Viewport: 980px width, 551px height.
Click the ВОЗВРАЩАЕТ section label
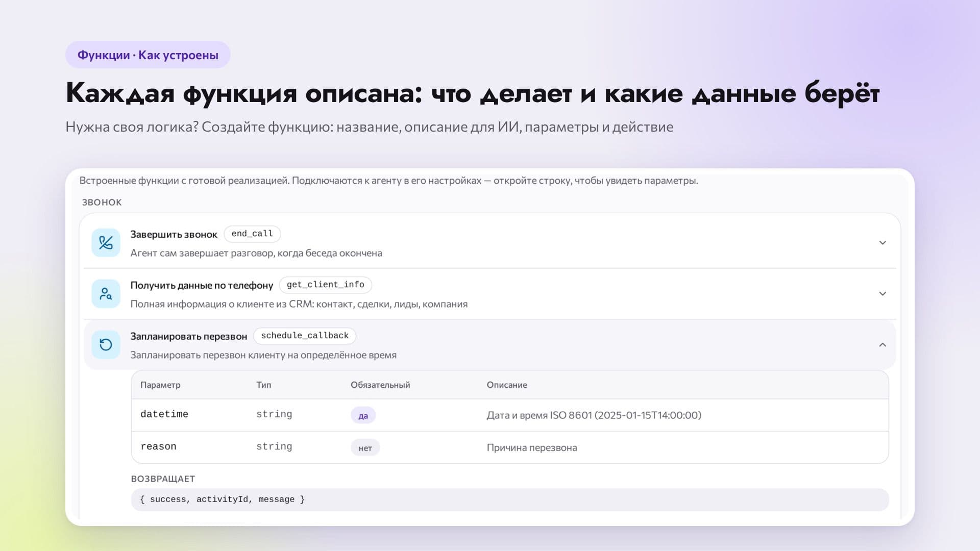(163, 479)
